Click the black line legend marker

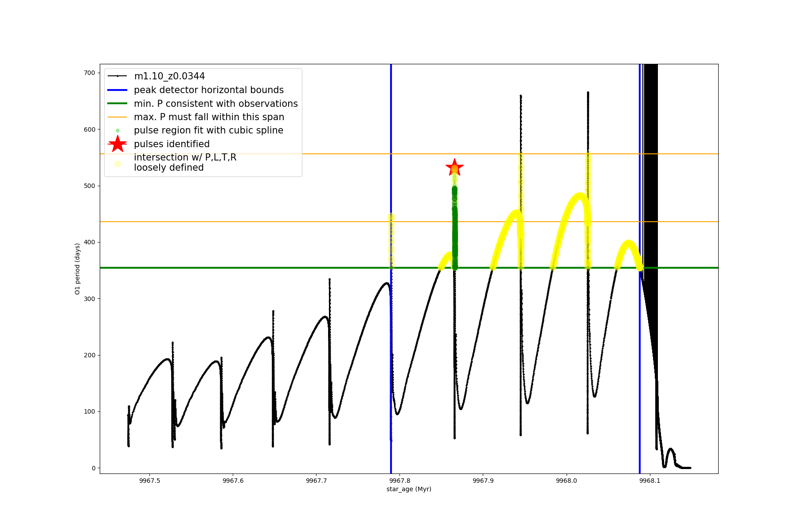117,76
